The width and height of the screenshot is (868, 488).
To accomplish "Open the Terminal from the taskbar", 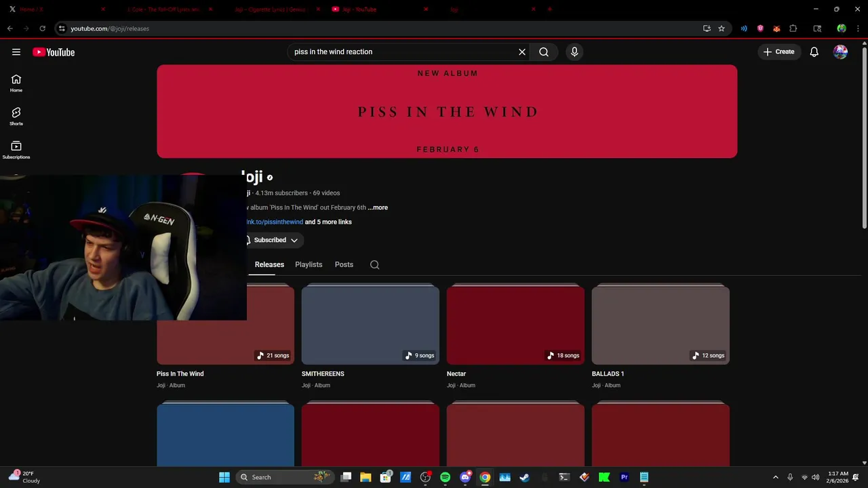I will pos(564,477).
